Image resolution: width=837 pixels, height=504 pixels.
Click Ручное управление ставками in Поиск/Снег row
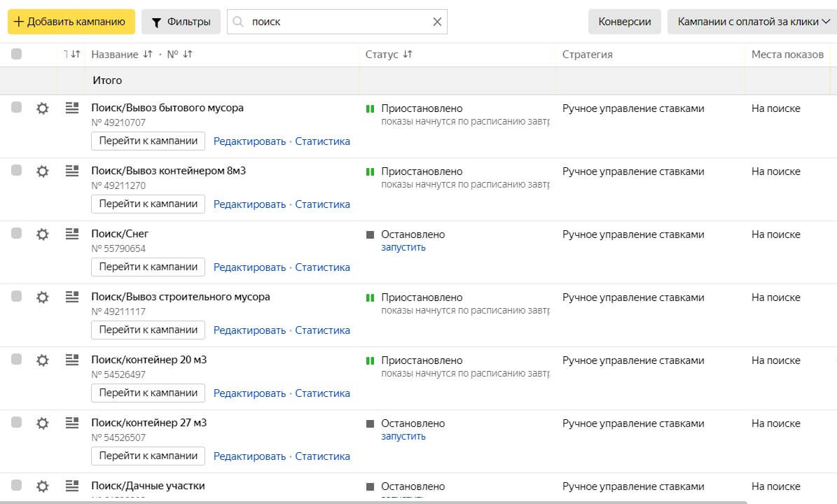[x=633, y=234]
